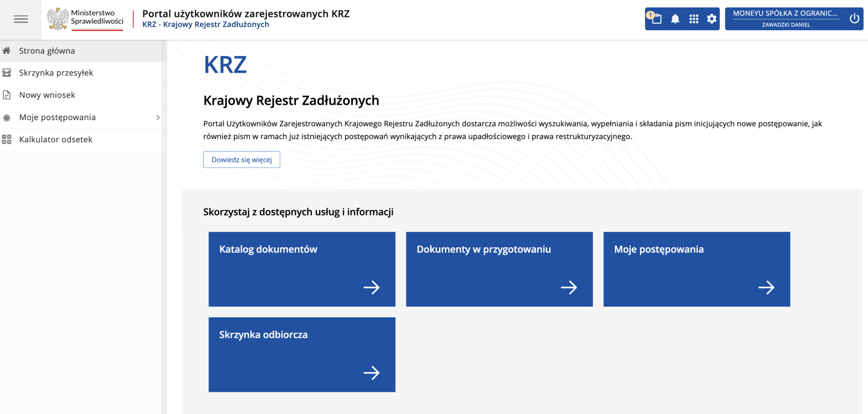Open Moje postępowania in sidebar

coord(81,117)
